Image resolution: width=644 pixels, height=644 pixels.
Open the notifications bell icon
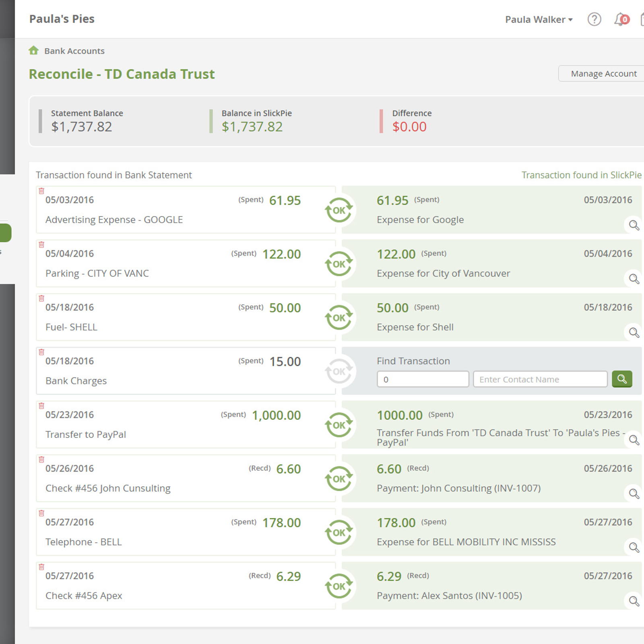tap(621, 19)
